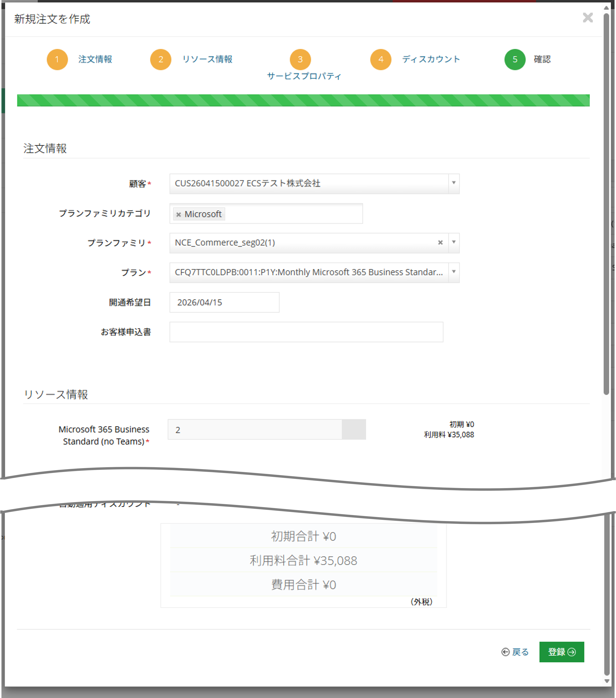Click the 利用料合計 ¥35,088 text
Screen dimensions: 616x698
[303, 561]
